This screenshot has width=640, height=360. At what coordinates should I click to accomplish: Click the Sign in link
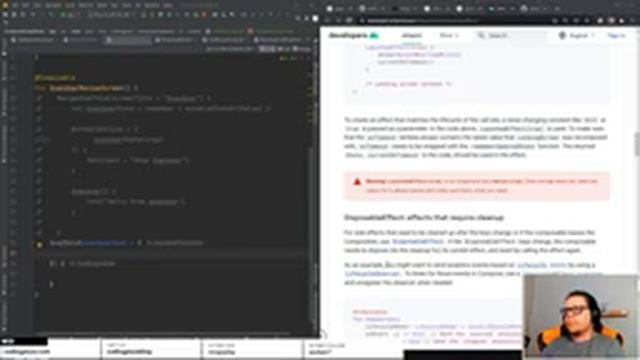point(616,36)
